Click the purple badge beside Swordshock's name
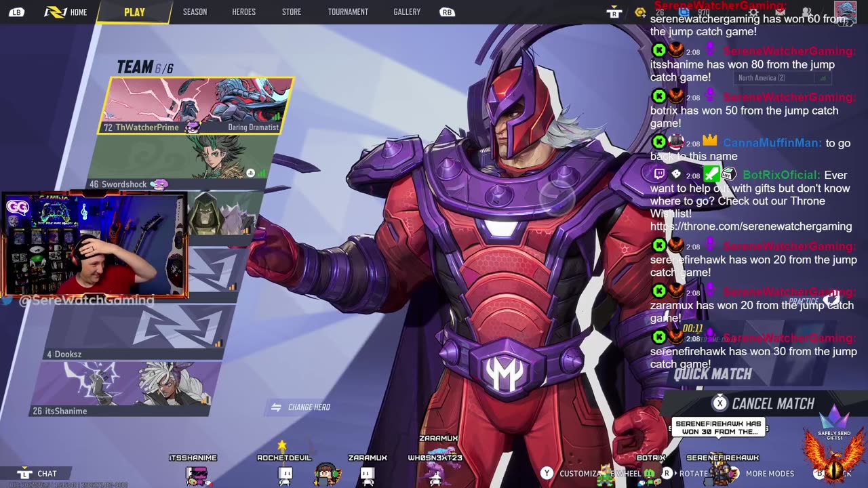Viewport: 868px width, 488px height. coord(159,184)
